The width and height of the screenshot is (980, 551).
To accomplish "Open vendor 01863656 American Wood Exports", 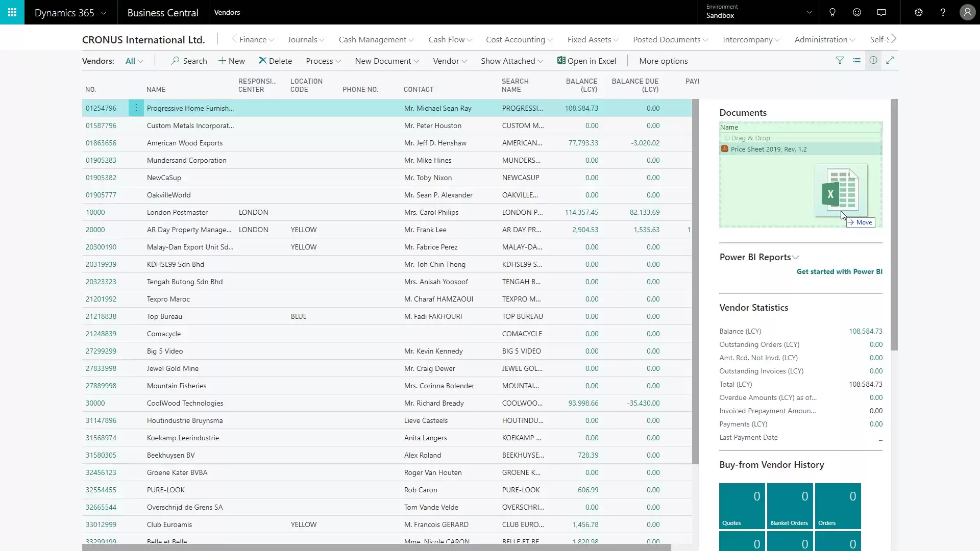I will [x=101, y=143].
